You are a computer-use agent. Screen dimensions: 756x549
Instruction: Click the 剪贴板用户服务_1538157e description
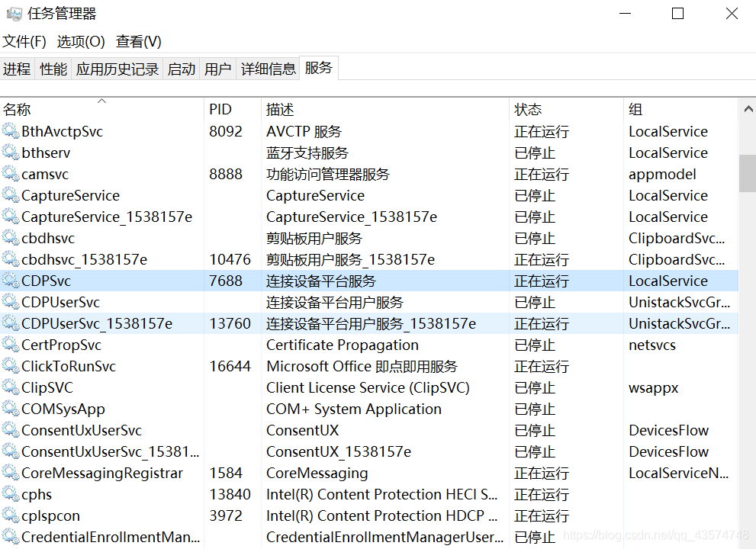click(350, 260)
